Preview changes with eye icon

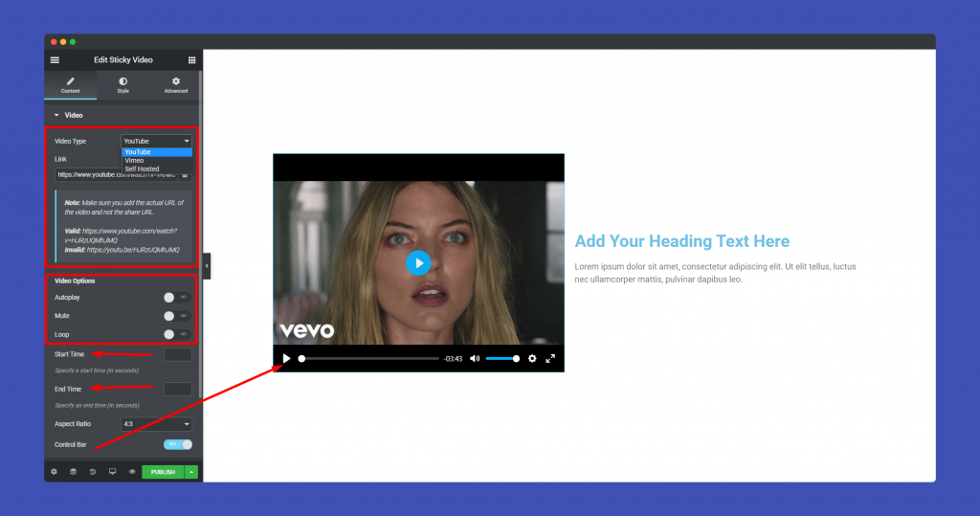tap(132, 472)
